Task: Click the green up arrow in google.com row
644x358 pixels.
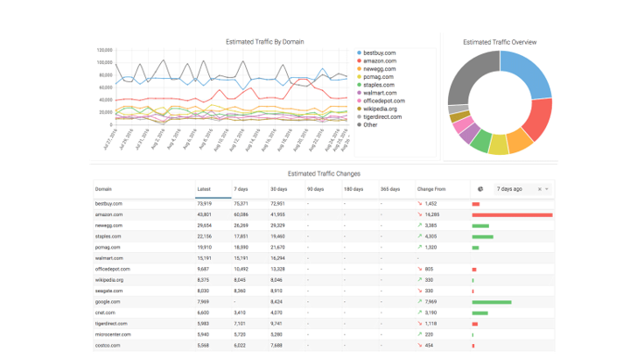Action: (x=420, y=302)
